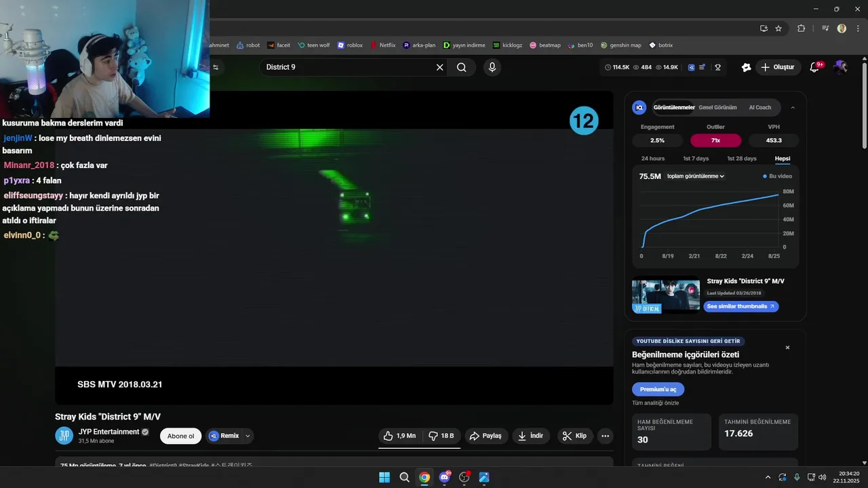Screen dimensions: 868x488
Task: Show hidden system tray icons
Action: pyautogui.click(x=768, y=477)
